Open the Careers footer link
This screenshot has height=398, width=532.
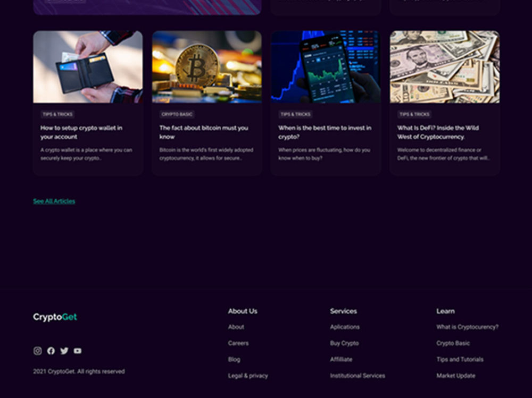238,343
